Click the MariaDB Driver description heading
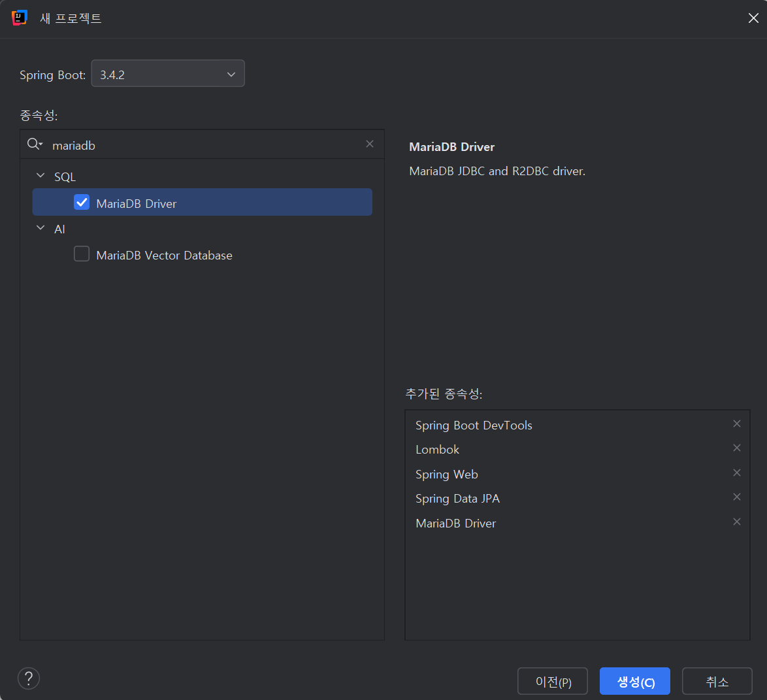 [x=451, y=147]
